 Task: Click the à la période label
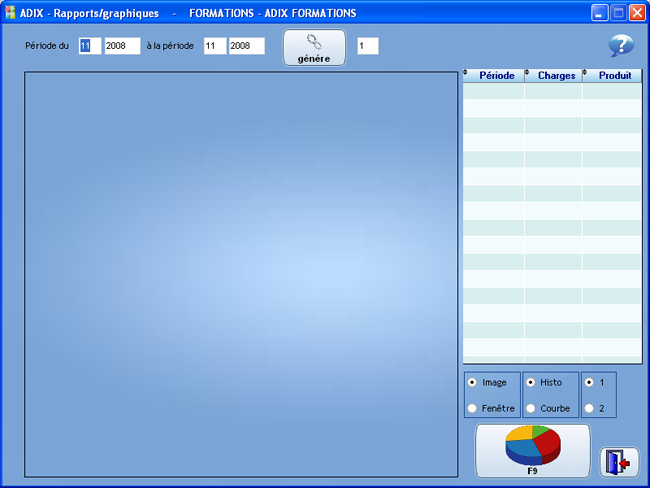click(x=170, y=46)
